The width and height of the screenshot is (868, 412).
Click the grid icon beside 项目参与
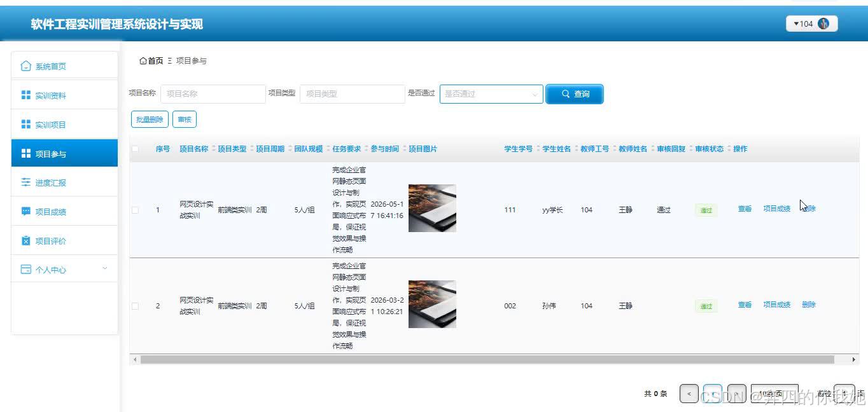pyautogui.click(x=25, y=154)
